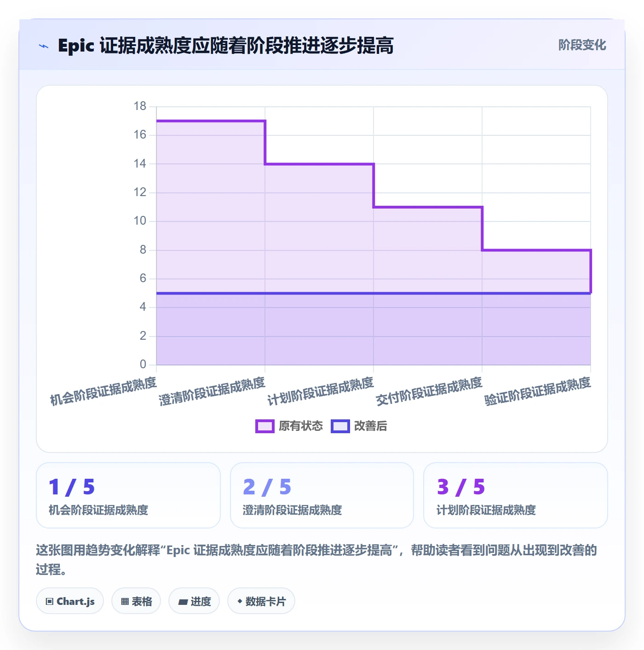The width and height of the screenshot is (644, 650).
Task: Click the y-axis value 10
Action: pos(140,221)
